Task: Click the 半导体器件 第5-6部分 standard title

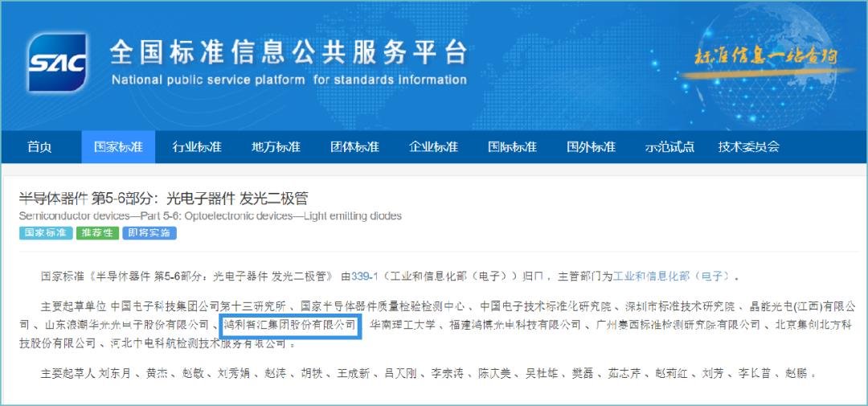Action: [163, 199]
